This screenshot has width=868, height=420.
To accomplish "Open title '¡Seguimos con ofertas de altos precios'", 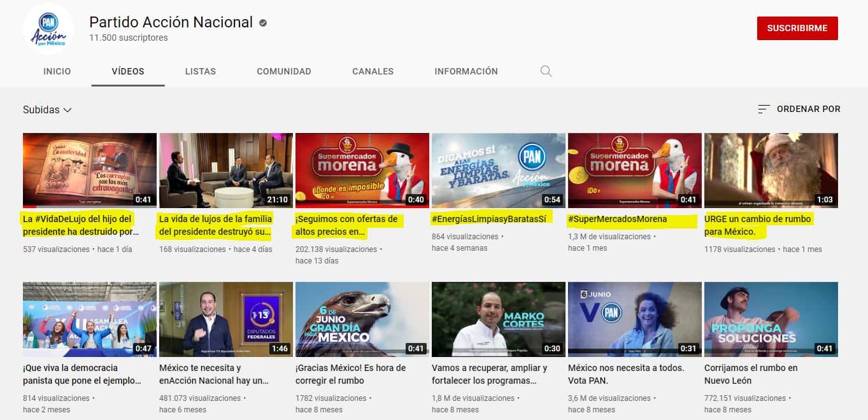I will click(x=346, y=225).
